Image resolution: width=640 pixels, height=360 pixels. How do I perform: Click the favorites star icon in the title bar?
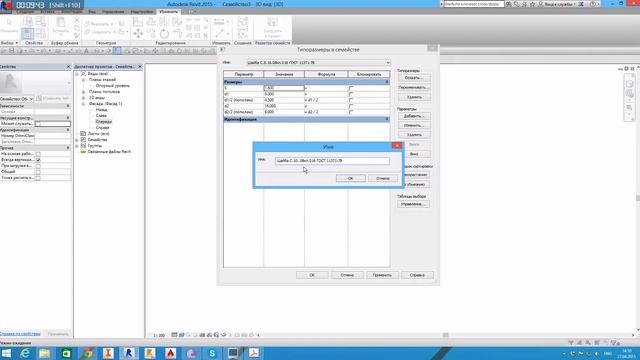(x=533, y=4)
